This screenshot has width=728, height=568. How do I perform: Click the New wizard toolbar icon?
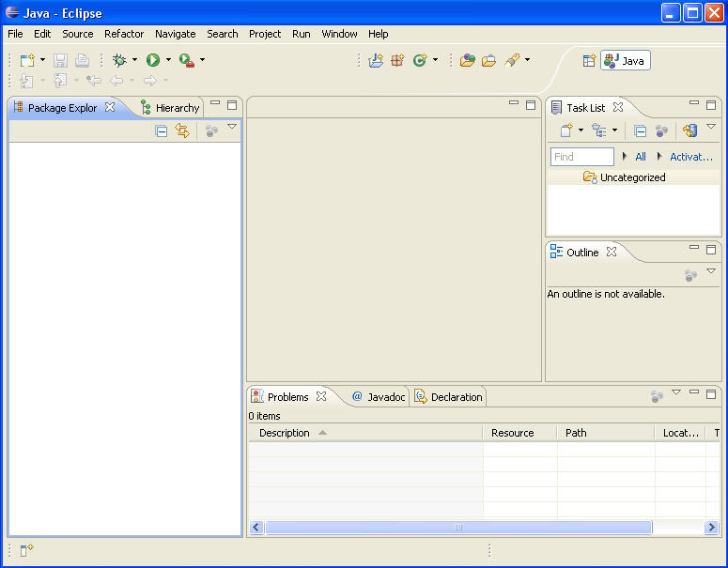27,60
